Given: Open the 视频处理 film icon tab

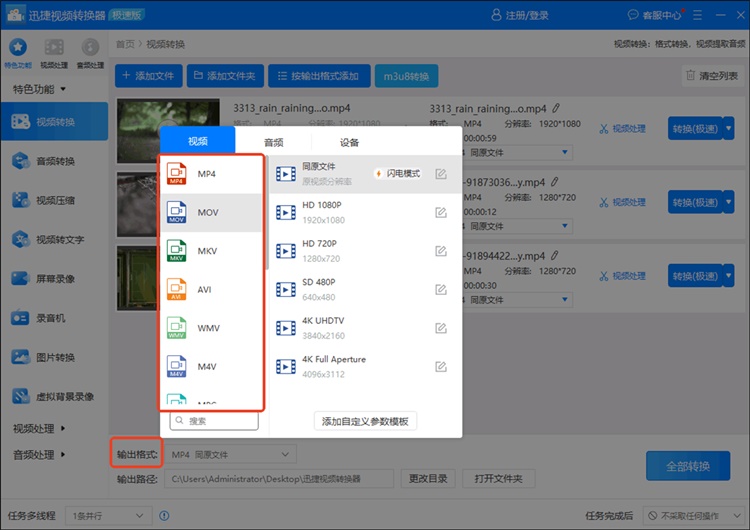Looking at the screenshot, I should click(54, 53).
